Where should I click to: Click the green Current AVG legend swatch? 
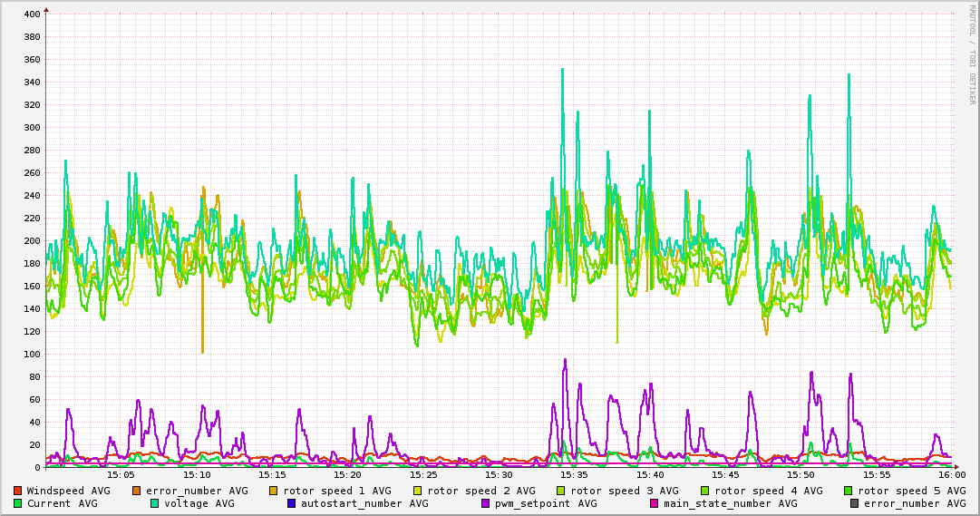click(18, 503)
